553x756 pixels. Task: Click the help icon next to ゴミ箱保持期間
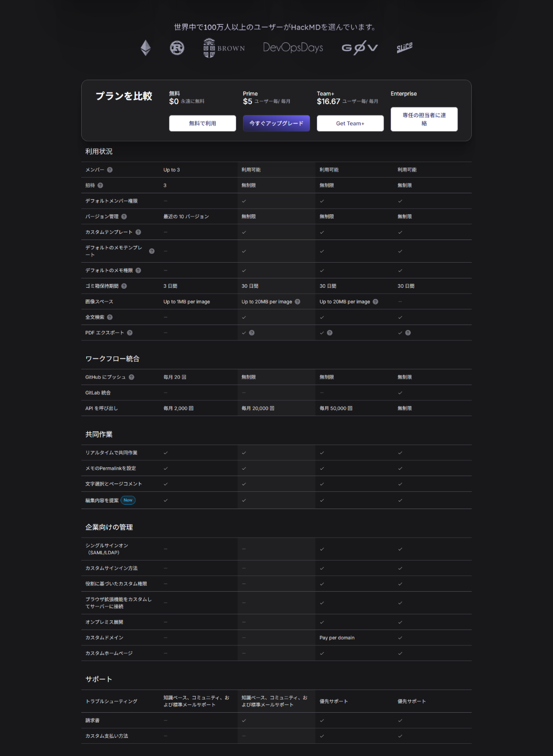(x=124, y=286)
